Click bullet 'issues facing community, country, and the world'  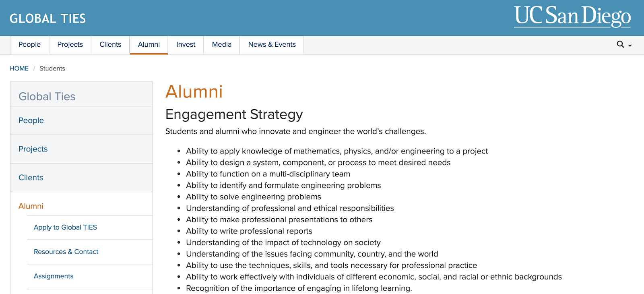point(312,254)
